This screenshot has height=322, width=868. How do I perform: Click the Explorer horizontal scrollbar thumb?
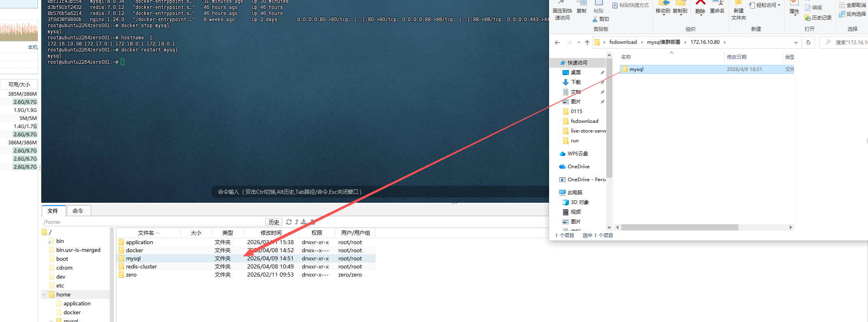[x=680, y=228]
